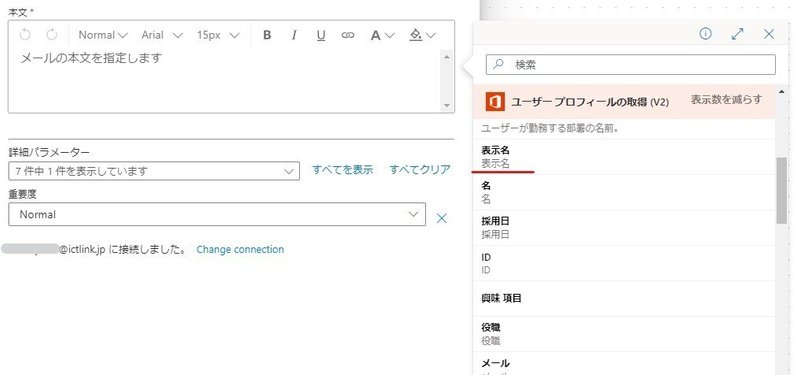
Task: Open the info icon in dynamic content panel
Action: point(705,34)
